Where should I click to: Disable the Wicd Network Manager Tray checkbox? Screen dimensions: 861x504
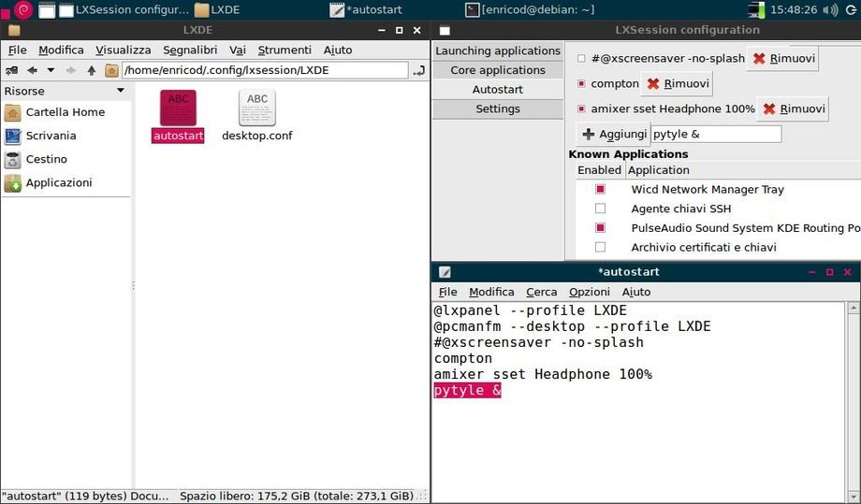(x=600, y=189)
